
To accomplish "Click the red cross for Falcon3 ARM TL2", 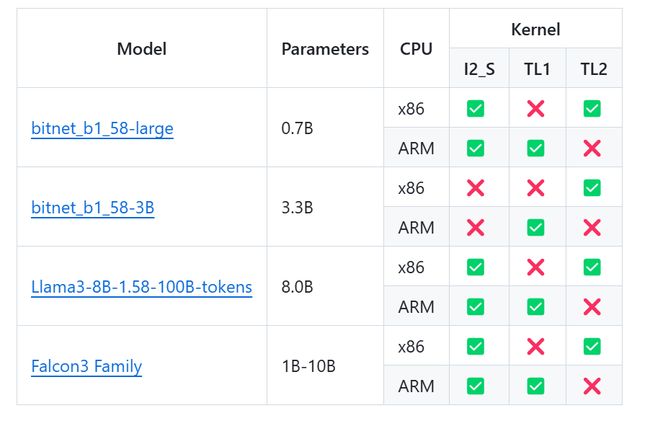I will point(592,386).
